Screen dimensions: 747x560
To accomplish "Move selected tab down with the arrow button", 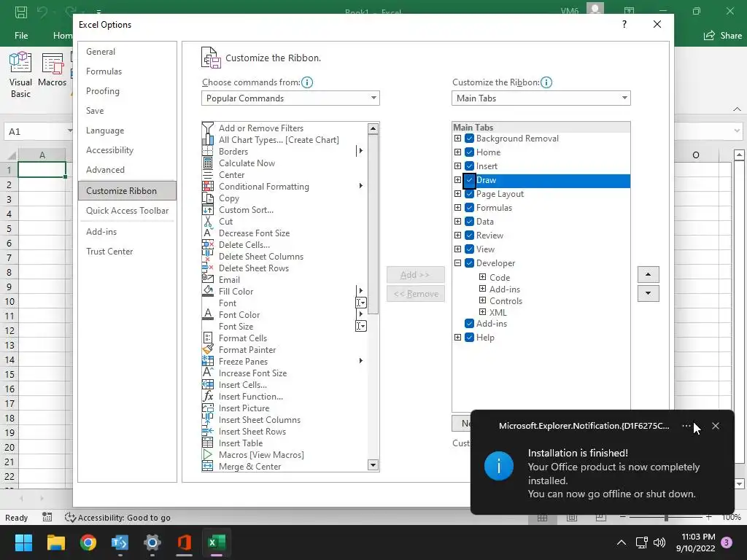I will pos(649,293).
